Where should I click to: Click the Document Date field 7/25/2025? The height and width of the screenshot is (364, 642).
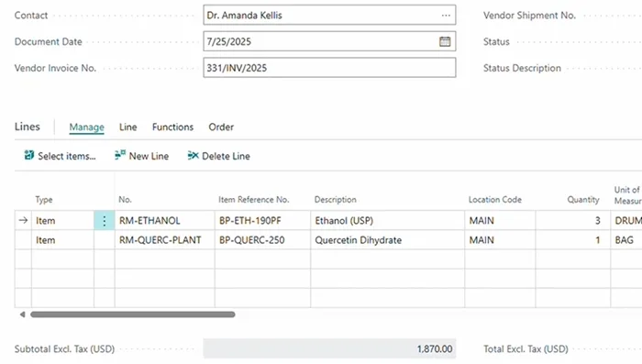pos(329,41)
